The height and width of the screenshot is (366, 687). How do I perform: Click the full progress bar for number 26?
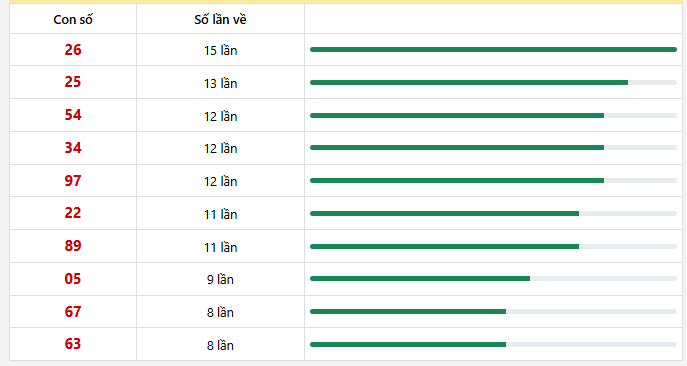[493, 50]
